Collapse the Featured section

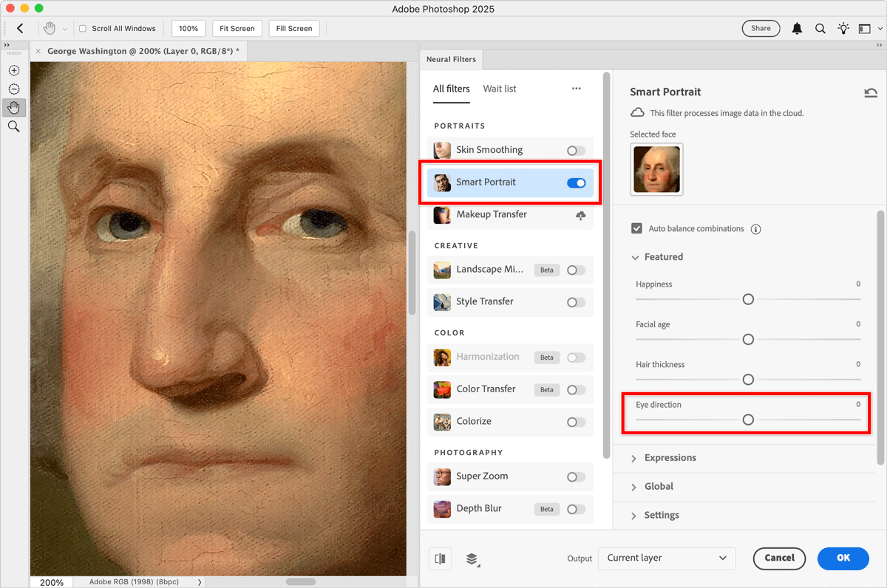[635, 257]
